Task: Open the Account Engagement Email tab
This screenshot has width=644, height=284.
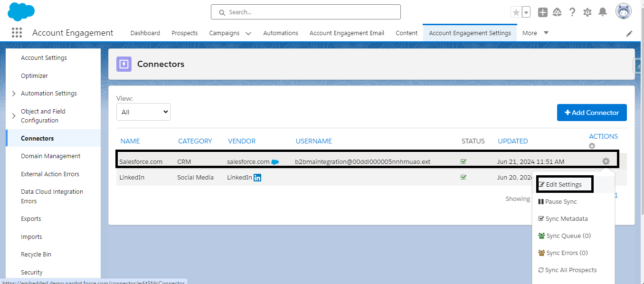Action: [x=347, y=33]
